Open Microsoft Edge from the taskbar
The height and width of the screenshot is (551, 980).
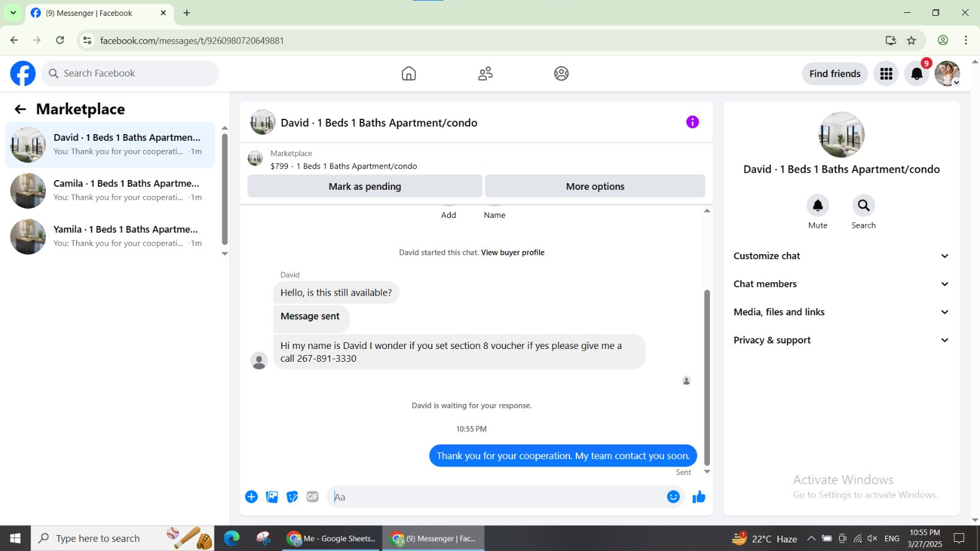pos(232,538)
